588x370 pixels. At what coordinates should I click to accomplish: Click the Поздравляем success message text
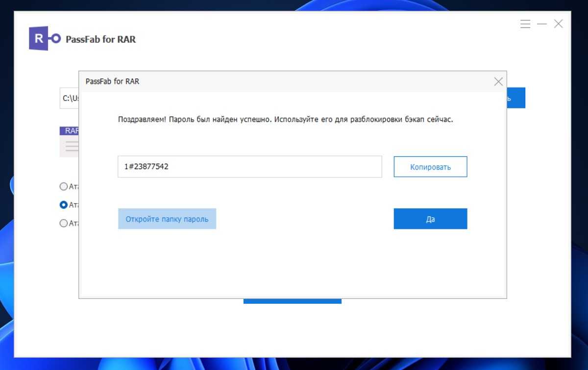coord(285,120)
